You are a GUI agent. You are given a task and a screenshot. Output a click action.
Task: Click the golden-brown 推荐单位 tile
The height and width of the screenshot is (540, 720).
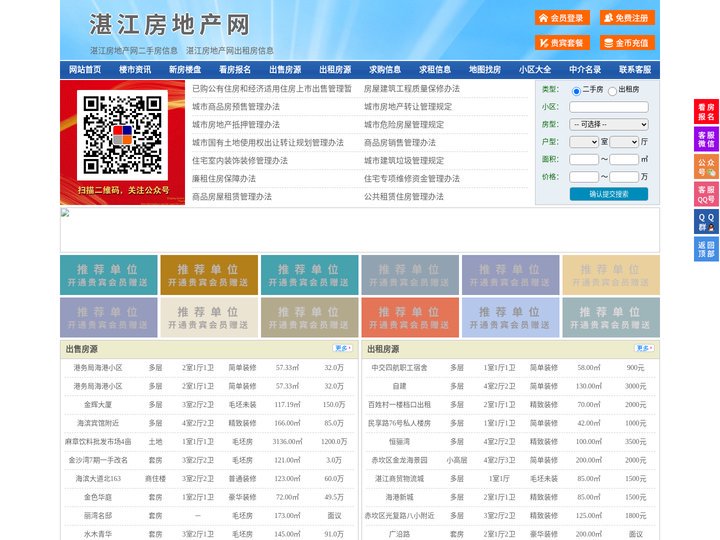pyautogui.click(x=209, y=275)
